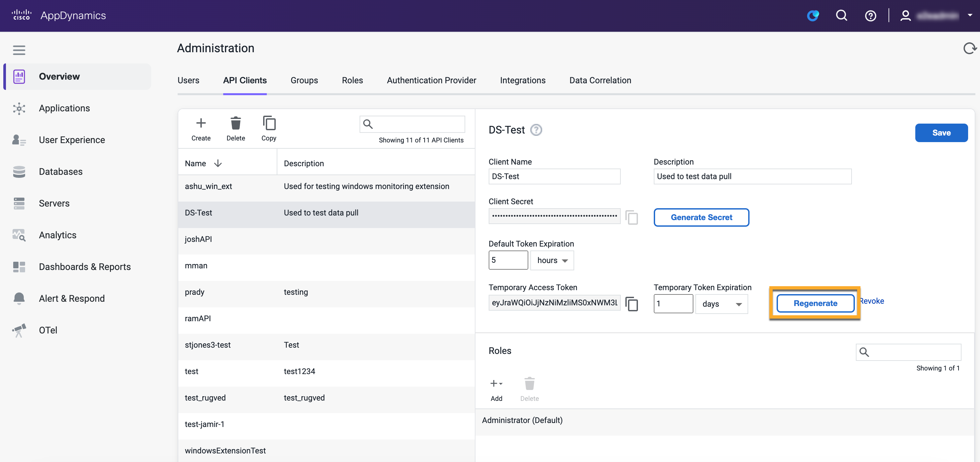Open the Roles tab

pyautogui.click(x=352, y=80)
